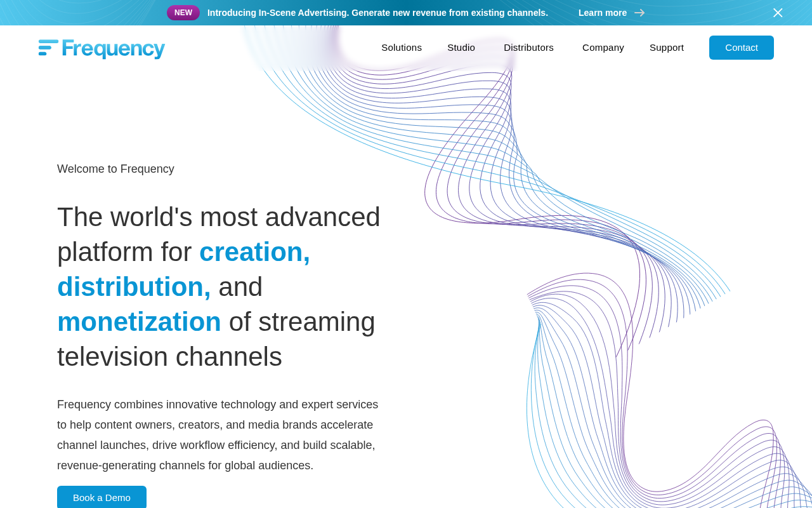
Task: Open the Support menu item
Action: pos(667,48)
